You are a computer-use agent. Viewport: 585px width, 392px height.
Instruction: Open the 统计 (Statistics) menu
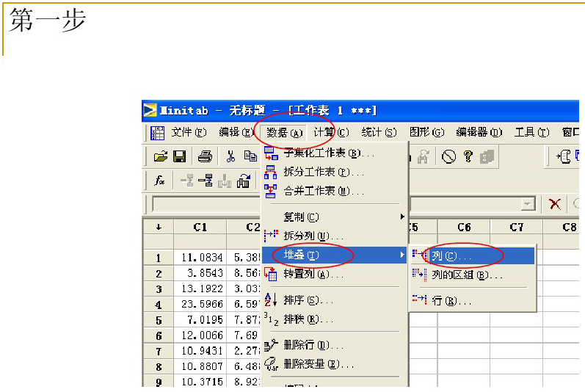[379, 132]
